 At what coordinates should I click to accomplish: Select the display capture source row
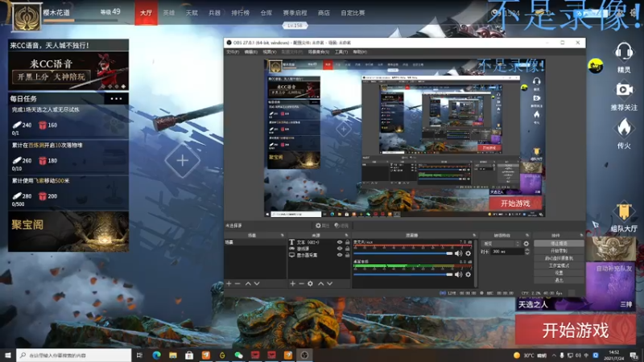[319, 255]
